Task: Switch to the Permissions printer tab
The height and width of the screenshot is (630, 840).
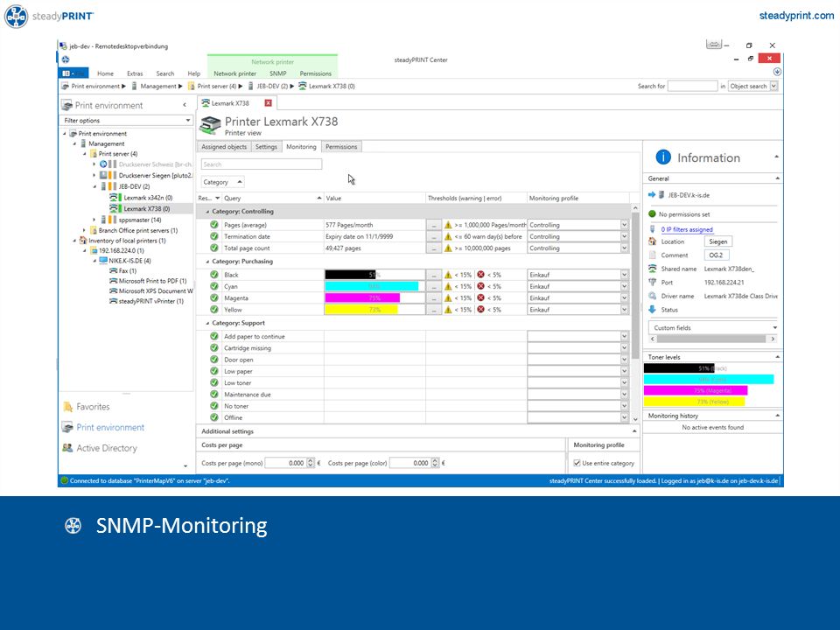Action: click(340, 147)
